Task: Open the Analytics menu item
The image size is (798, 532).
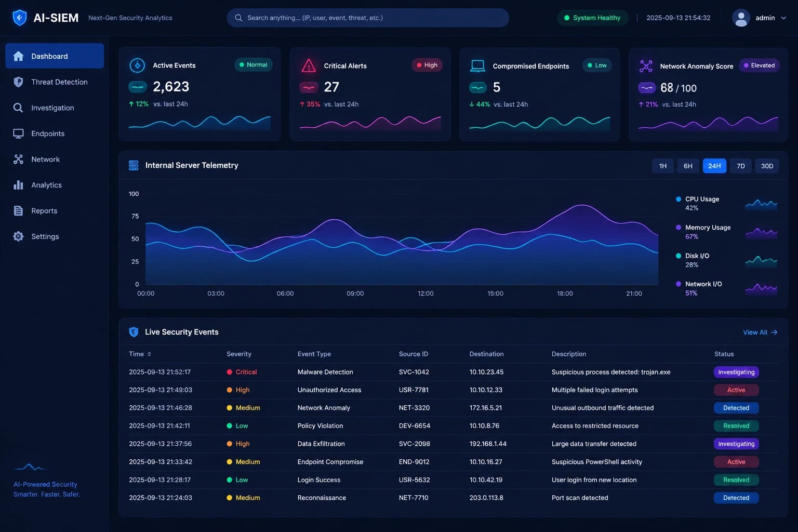Action: point(55,185)
